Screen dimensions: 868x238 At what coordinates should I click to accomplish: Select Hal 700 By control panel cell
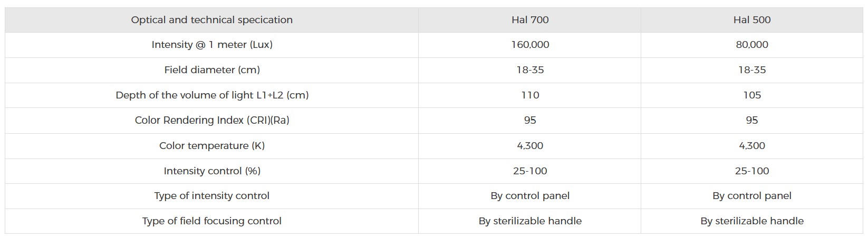coord(530,196)
